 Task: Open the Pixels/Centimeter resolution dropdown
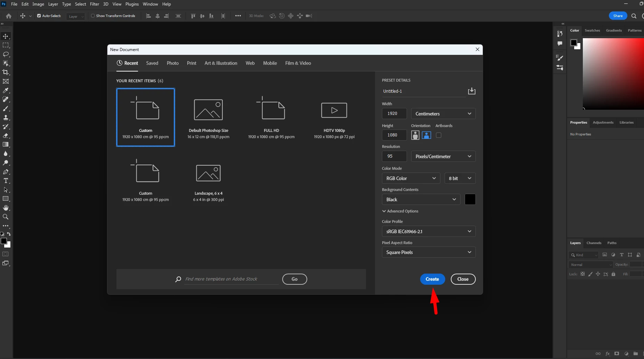coord(443,157)
